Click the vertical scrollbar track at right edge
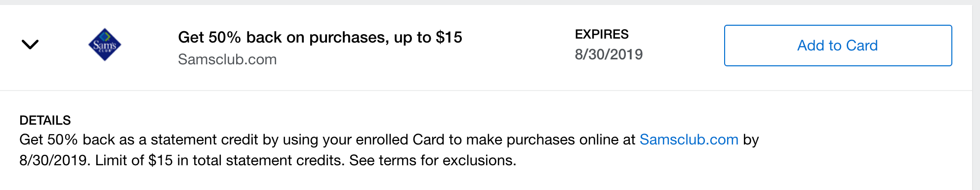The height and width of the screenshot is (190, 980). tap(976, 97)
